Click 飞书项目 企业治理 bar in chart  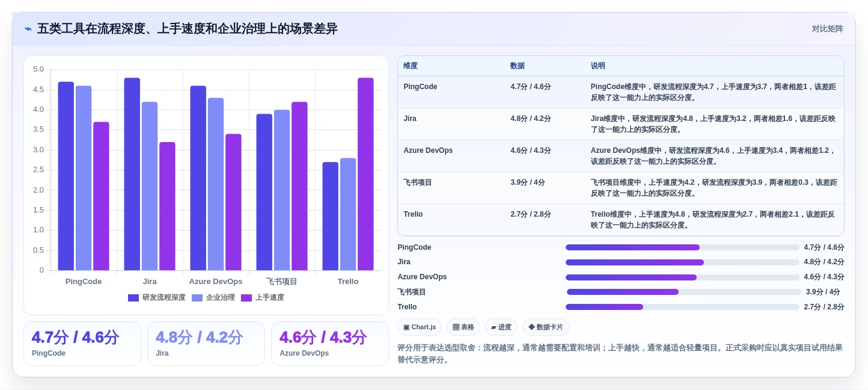click(282, 190)
